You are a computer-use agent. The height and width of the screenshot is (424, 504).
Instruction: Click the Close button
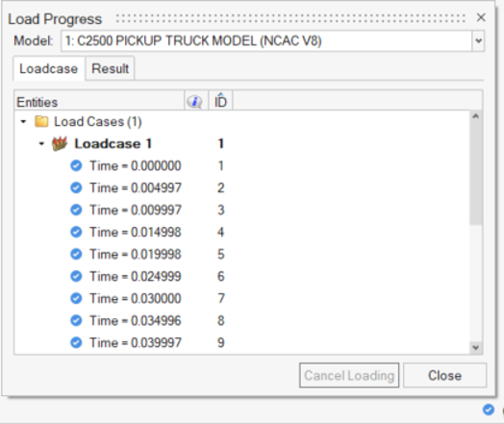tap(444, 376)
